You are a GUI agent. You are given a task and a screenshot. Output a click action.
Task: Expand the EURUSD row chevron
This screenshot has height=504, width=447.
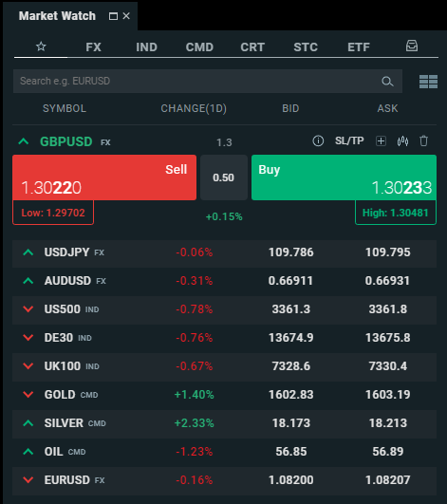pos(28,480)
